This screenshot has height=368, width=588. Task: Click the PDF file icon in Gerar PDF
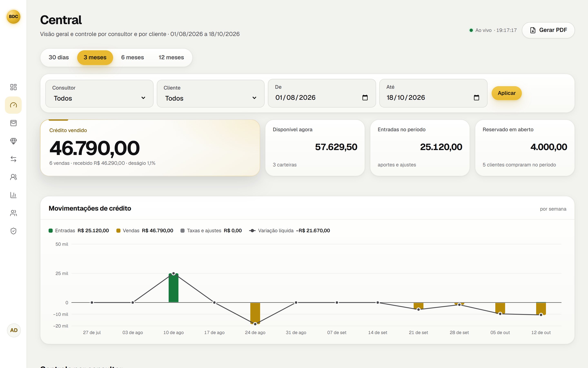tap(533, 30)
